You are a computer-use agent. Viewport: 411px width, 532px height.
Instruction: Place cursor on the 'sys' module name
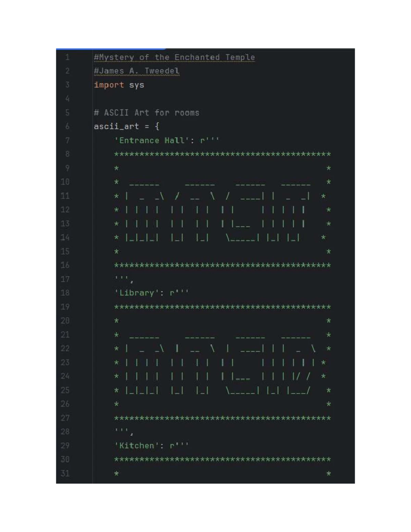[137, 85]
